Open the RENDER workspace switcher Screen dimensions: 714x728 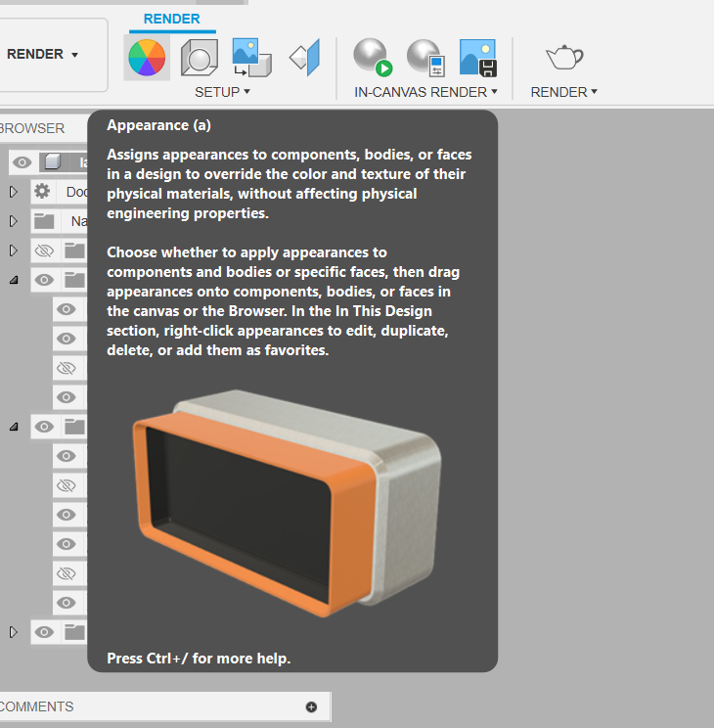(x=43, y=55)
